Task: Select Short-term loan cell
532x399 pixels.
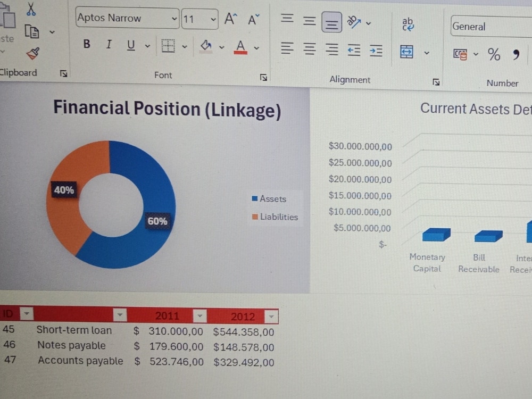Action: click(74, 330)
